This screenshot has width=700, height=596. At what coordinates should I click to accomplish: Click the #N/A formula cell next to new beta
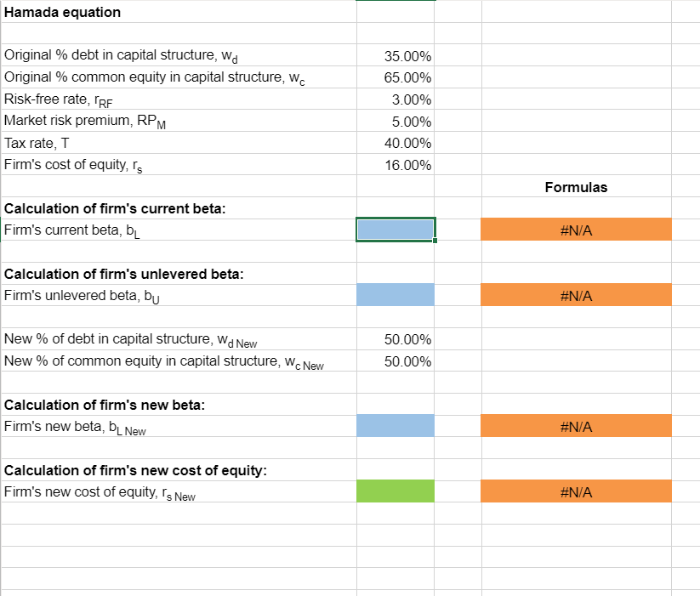pos(576,426)
